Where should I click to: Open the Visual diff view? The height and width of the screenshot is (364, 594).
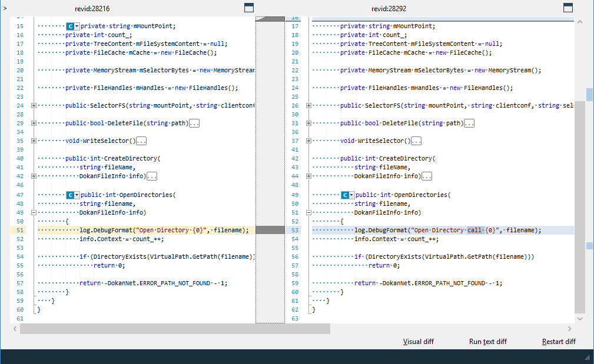[418, 342]
